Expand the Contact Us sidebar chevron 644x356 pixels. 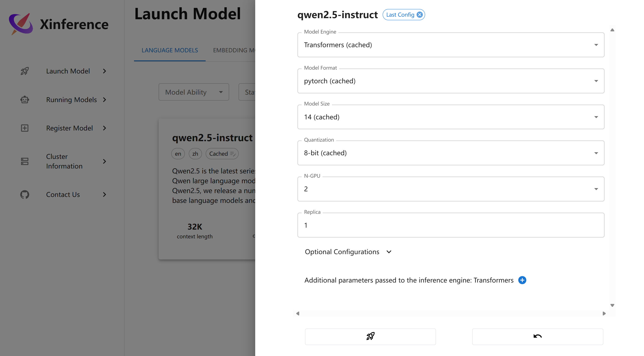[x=105, y=195]
